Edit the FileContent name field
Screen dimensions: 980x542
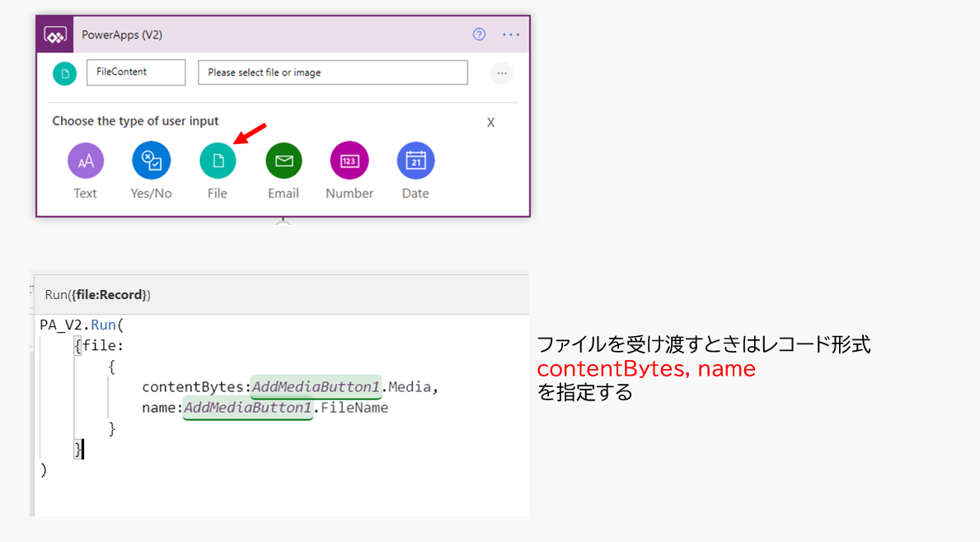point(136,72)
